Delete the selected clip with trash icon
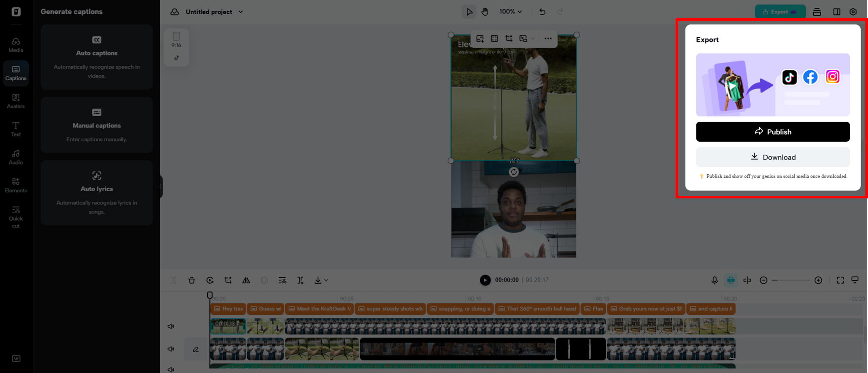868x373 pixels. (192, 280)
